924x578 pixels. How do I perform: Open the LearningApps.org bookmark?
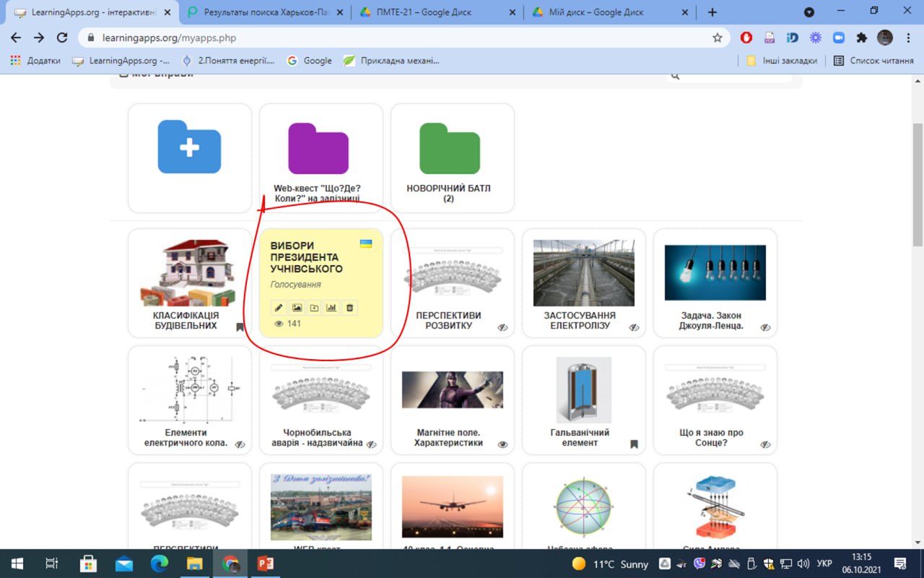(121, 61)
